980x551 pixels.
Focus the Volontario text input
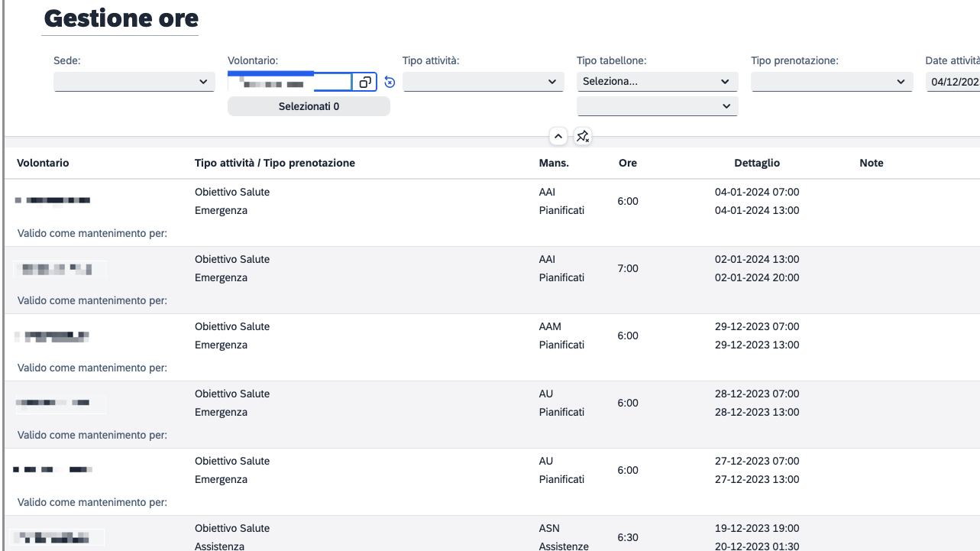290,82
